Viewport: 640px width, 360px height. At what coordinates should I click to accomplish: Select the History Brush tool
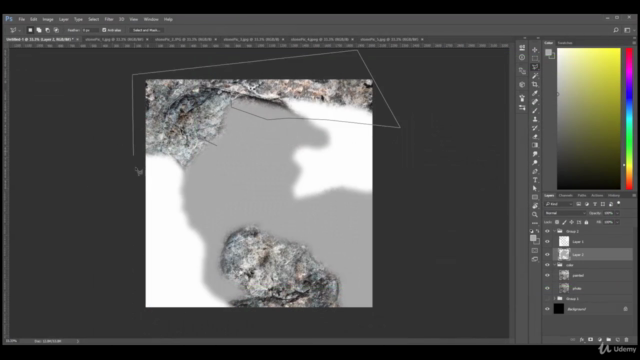coord(535,128)
